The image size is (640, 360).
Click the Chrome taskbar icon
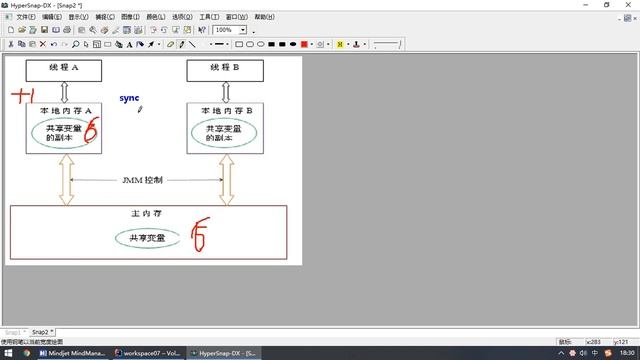(x=27, y=353)
